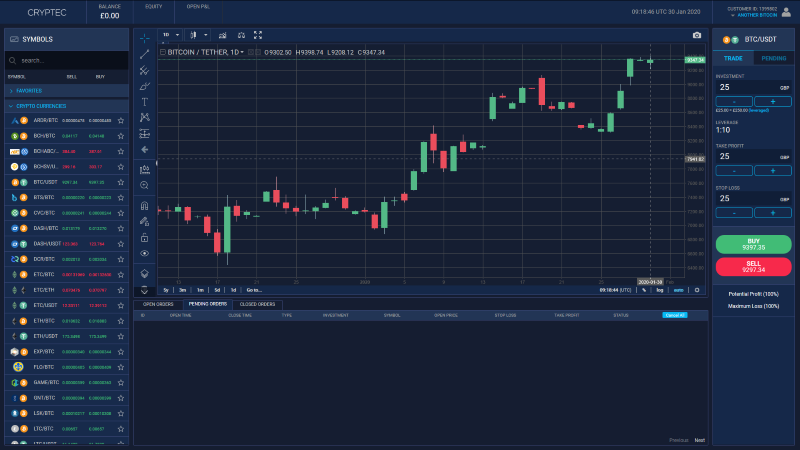Toggle magnet mode for drawings
This screenshot has height=450, width=800.
tap(145, 206)
